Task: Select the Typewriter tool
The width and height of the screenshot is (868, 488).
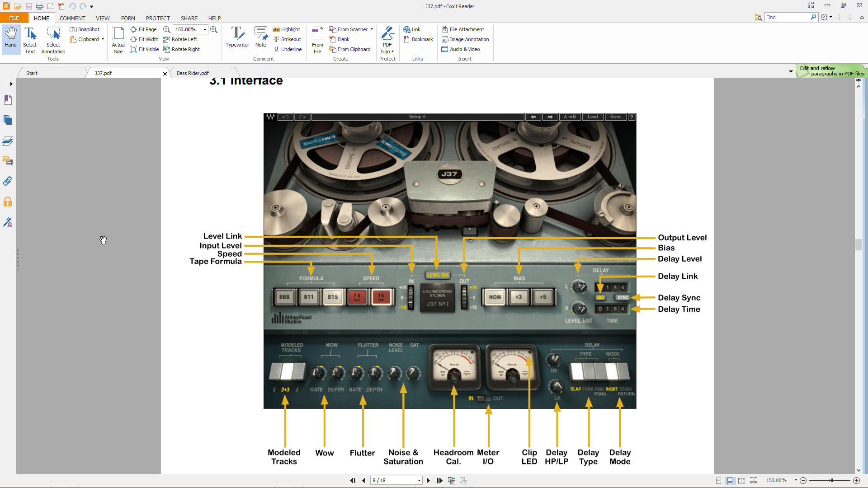Action: click(x=237, y=37)
